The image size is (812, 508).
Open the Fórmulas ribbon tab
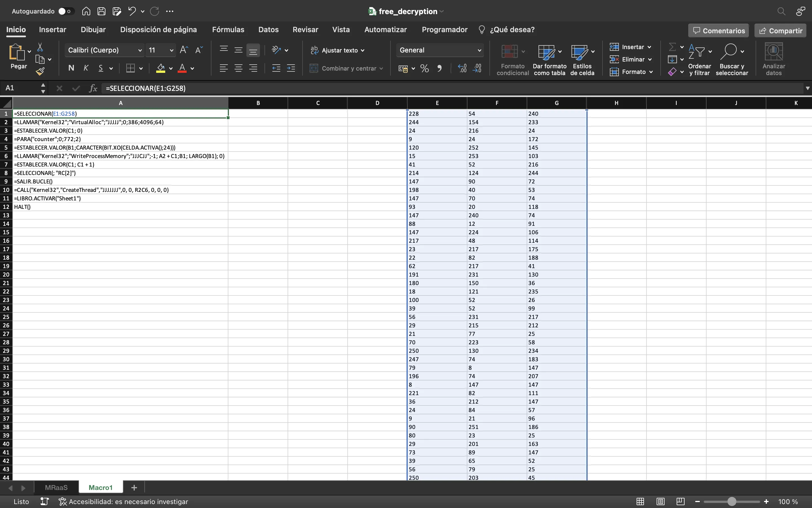[x=228, y=30]
